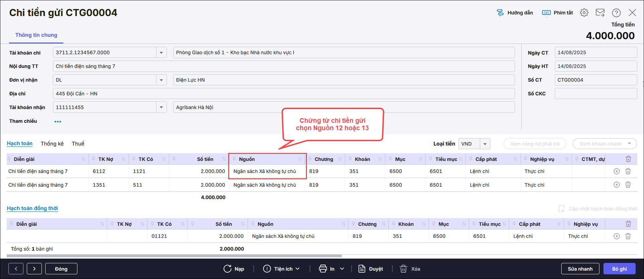Expand the Tiện ích menu
The image size is (644, 279).
pos(281,269)
